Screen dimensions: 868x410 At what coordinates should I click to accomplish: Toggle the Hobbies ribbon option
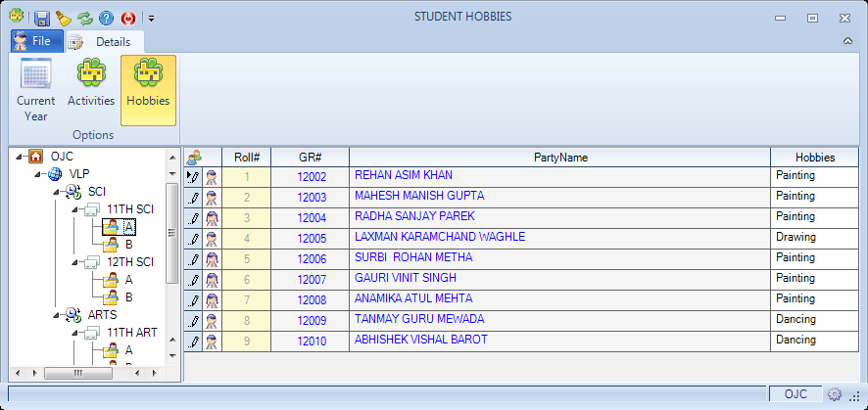click(148, 90)
